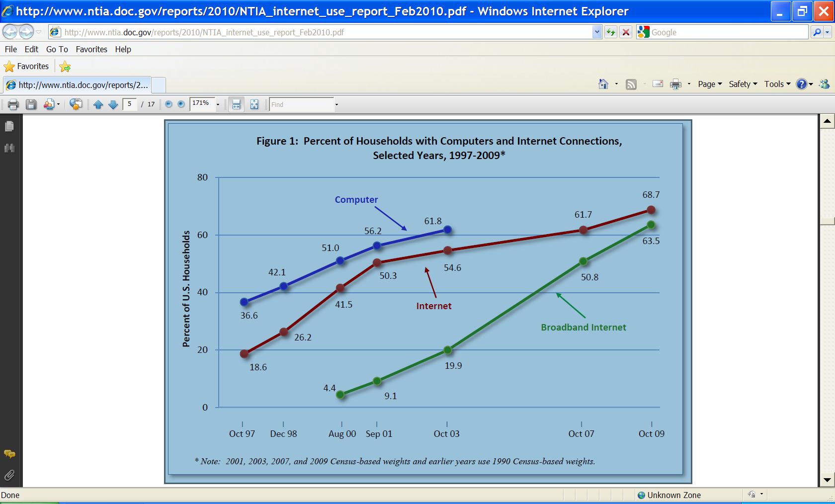
Task: Toggle fit one full page mode
Action: click(254, 104)
